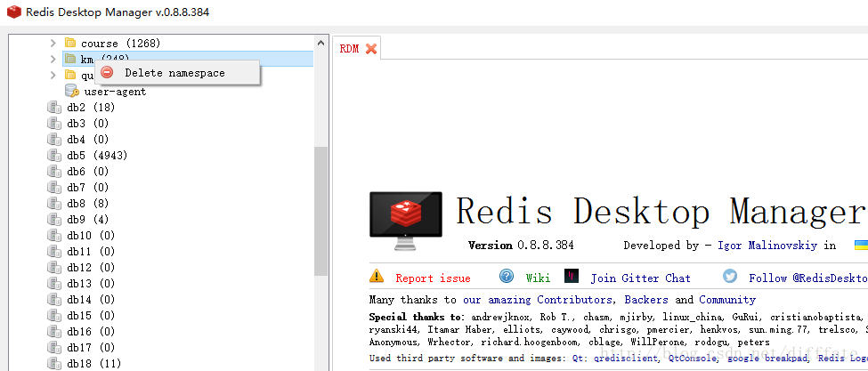Click the db3 database icon
Viewport: 868px width, 371px height.
[x=54, y=124]
